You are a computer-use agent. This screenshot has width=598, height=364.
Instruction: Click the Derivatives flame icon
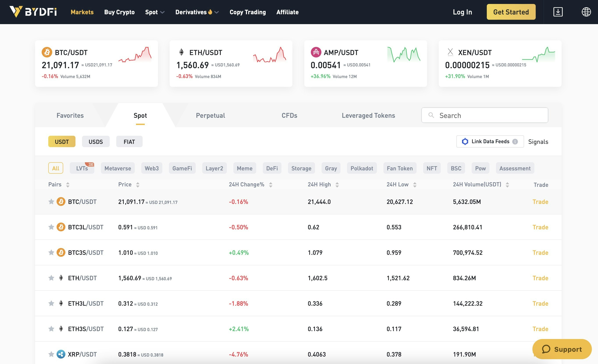pyautogui.click(x=210, y=12)
